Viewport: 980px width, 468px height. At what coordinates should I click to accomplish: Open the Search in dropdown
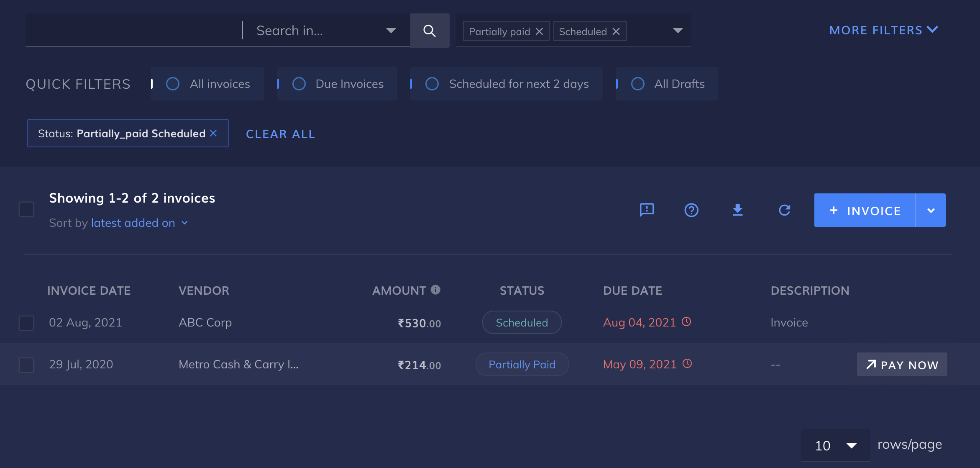[326, 31]
